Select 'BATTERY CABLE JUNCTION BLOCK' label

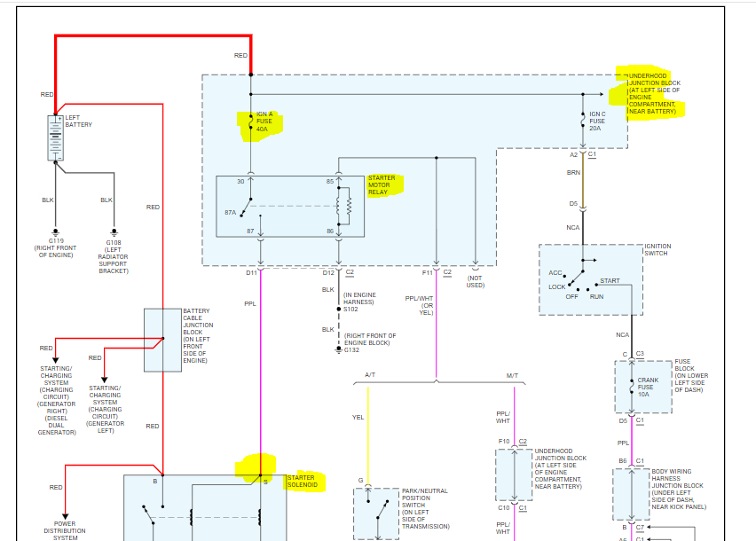(198, 336)
